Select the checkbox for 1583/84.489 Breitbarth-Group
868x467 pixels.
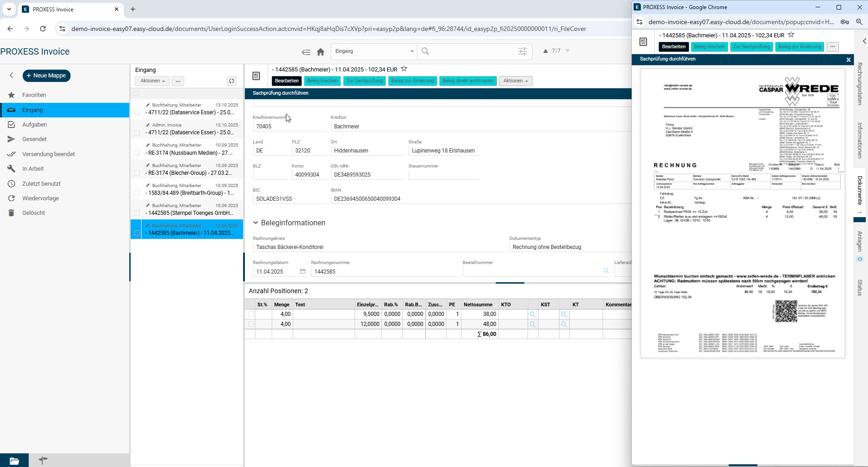pyautogui.click(x=137, y=193)
